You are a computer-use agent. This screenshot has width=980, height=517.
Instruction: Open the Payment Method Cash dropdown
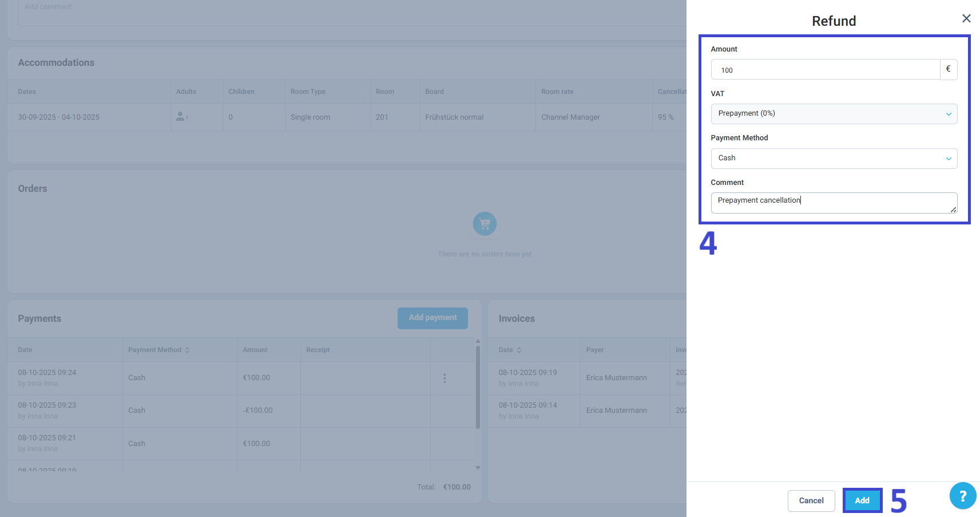click(x=834, y=158)
